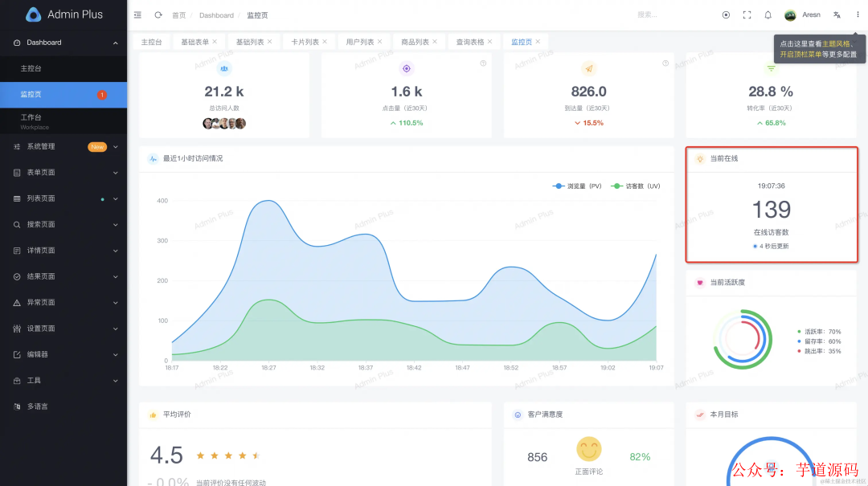Image resolution: width=868 pixels, height=486 pixels.
Task: Expand the 异常页面 submenu chevron
Action: 115,303
